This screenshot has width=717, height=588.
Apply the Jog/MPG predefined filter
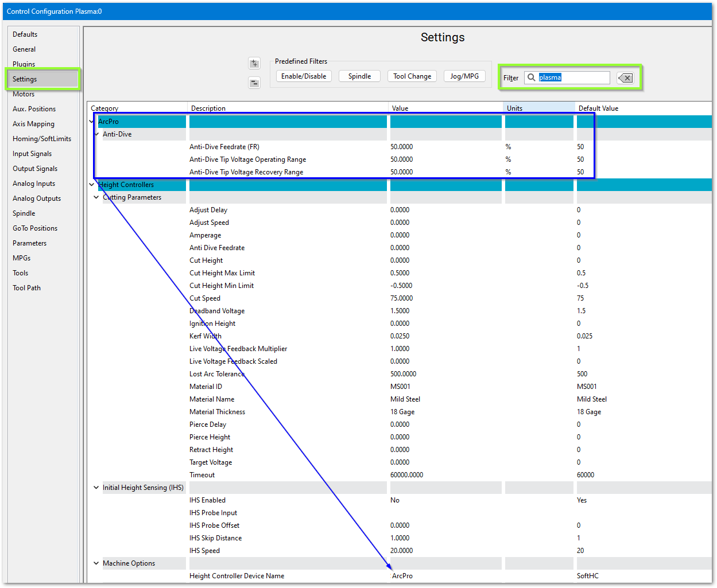464,76
